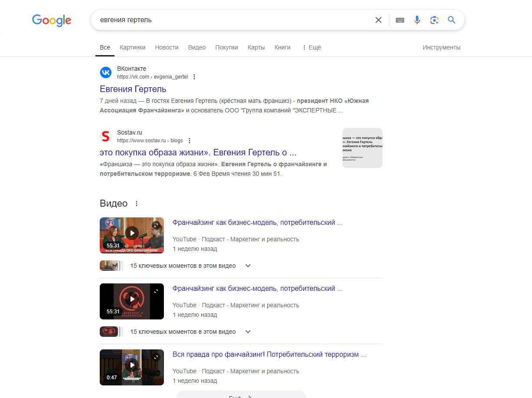This screenshot has width=532, height=398.
Task: Open Google Lens image search icon
Action: [434, 20]
